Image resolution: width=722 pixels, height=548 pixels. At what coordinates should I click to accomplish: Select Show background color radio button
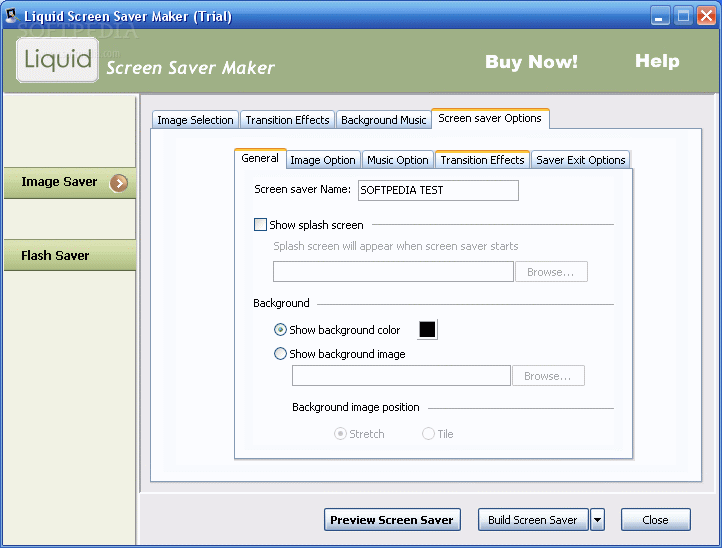(x=280, y=330)
